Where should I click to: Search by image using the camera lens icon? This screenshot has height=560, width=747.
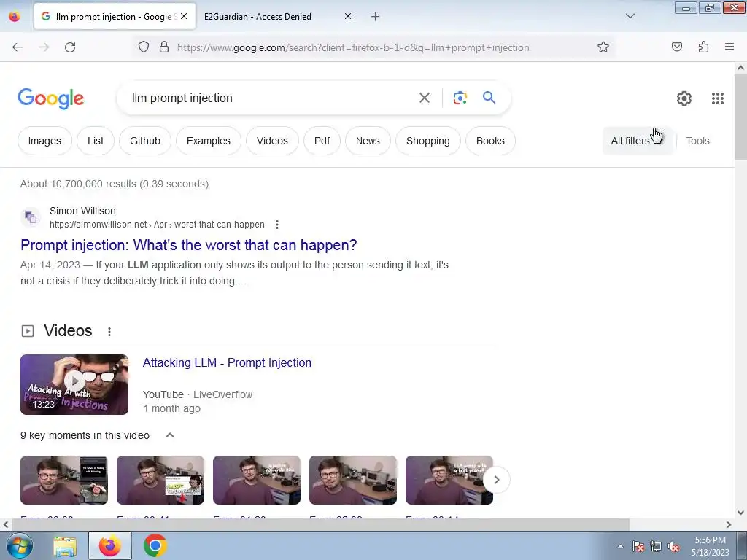point(460,98)
